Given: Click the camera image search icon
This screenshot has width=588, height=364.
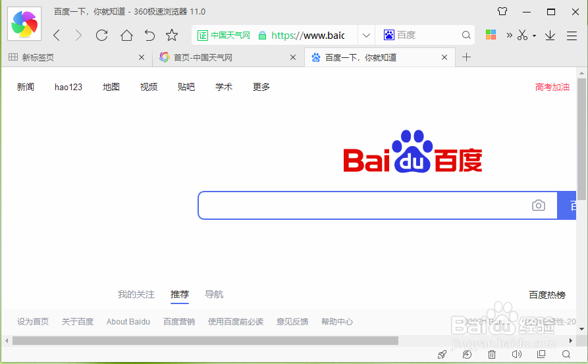Looking at the screenshot, I should (x=539, y=205).
